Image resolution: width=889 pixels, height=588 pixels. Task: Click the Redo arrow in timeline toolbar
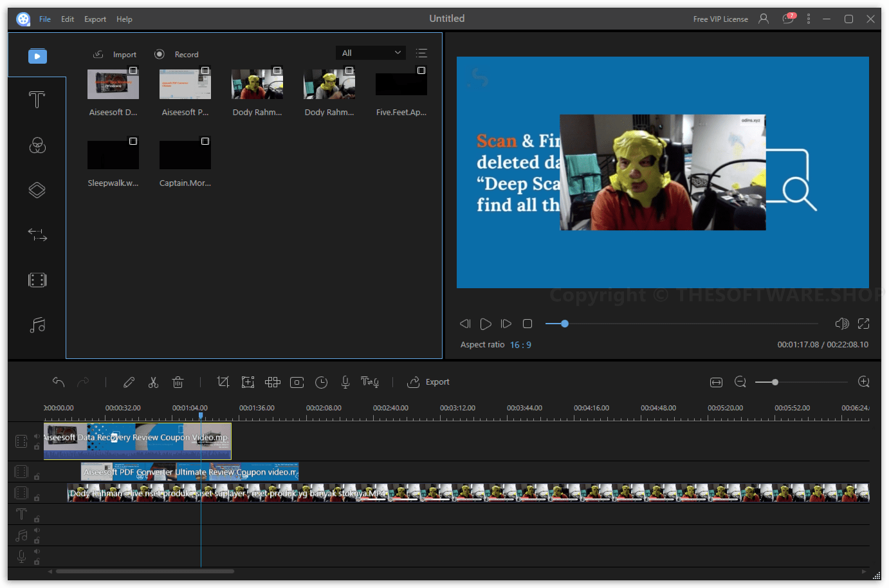click(83, 382)
